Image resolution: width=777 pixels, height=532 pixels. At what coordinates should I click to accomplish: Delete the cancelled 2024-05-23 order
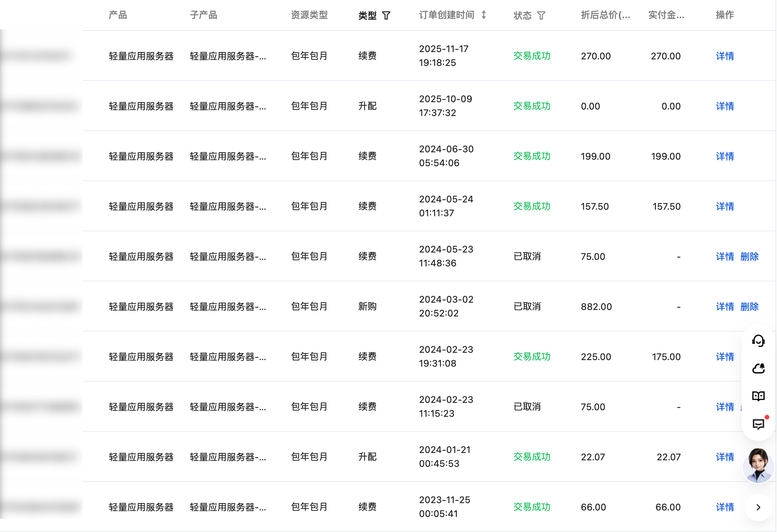[x=750, y=256]
